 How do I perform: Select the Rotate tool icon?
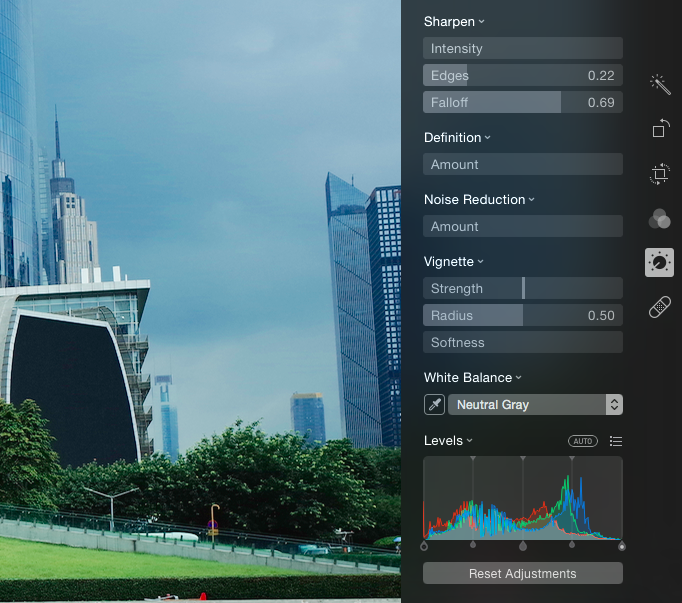coord(660,129)
